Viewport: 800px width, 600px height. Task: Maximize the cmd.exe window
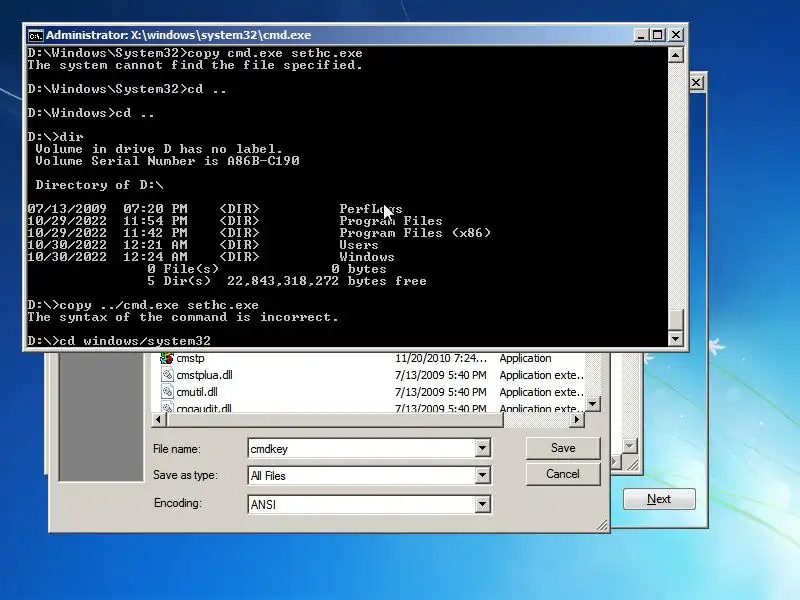tap(658, 35)
